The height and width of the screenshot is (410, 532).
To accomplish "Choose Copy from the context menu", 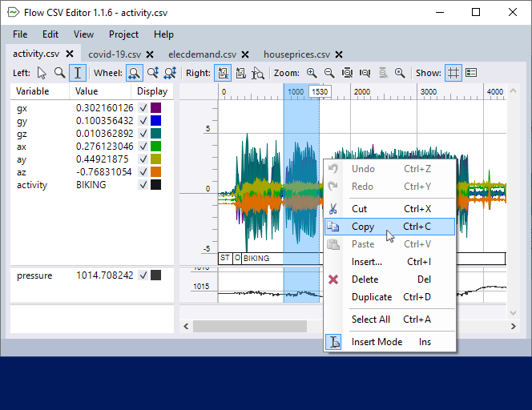I will (389, 227).
